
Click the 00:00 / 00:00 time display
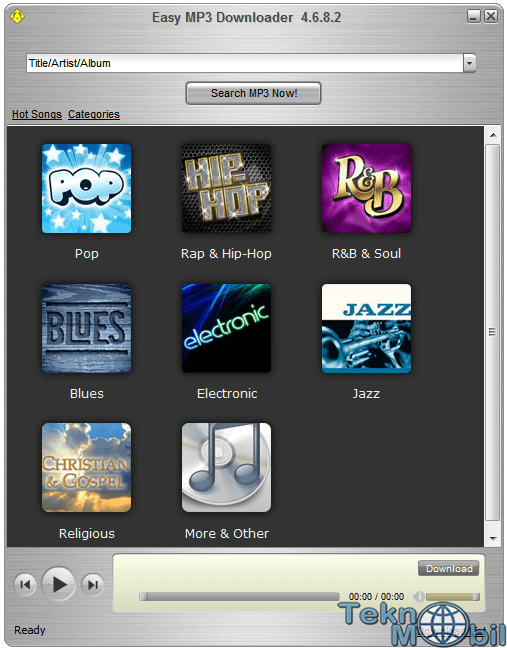376,596
